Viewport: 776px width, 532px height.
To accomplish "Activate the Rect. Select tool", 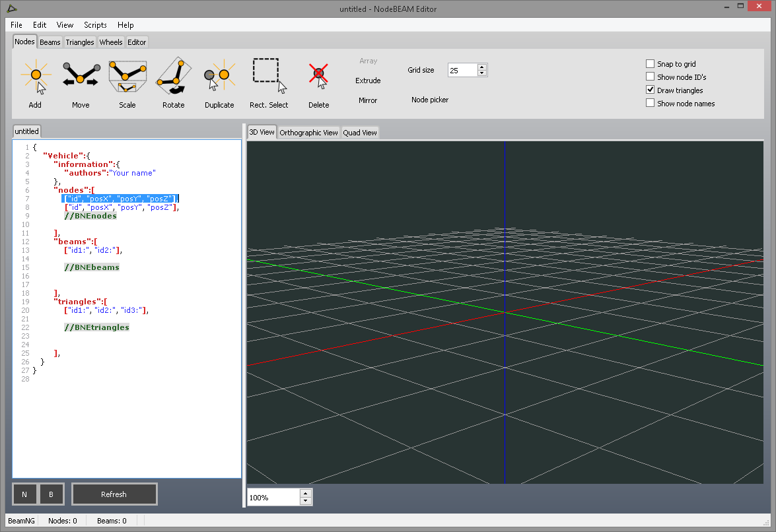I will pyautogui.click(x=269, y=83).
